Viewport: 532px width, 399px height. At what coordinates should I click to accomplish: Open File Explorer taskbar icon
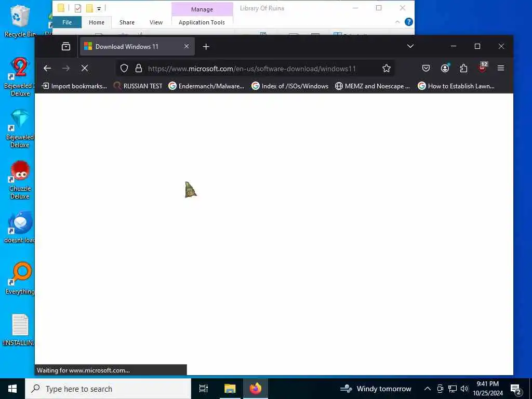click(230, 389)
